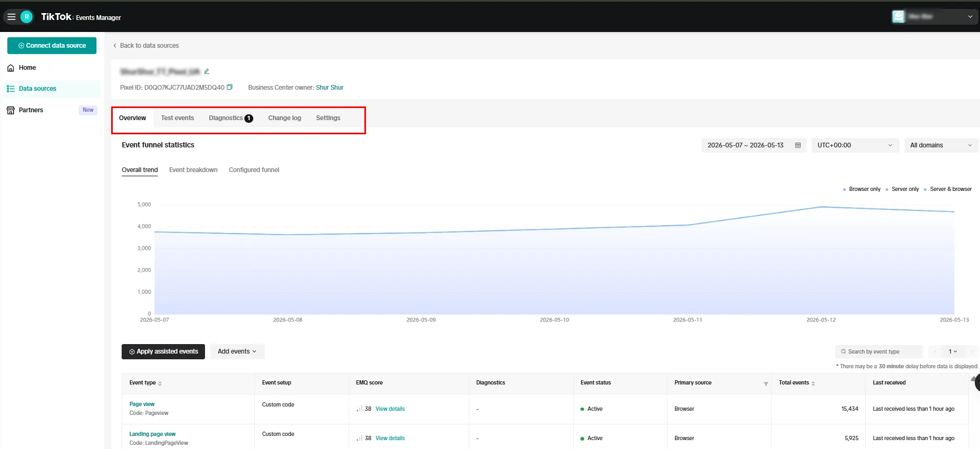Viewport: 980px width, 449px height.
Task: Open the date range picker 2026-05-07 ~ 2026-05-13
Action: tap(753, 145)
